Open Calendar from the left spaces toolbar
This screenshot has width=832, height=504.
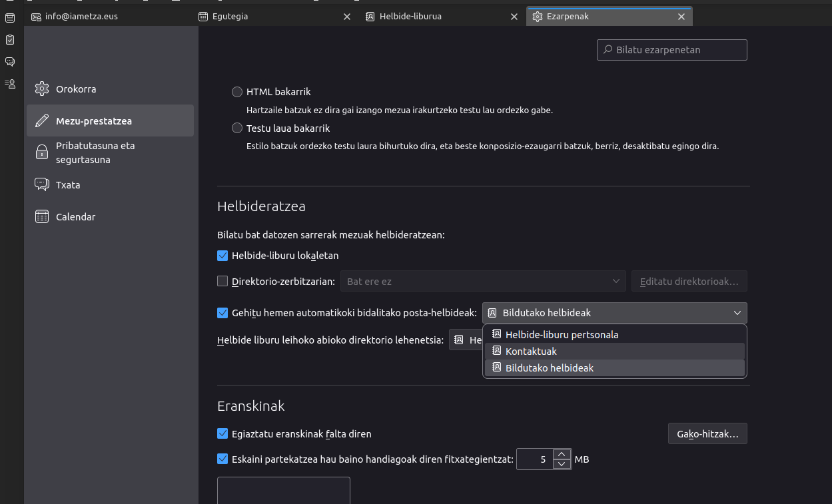coord(10,18)
